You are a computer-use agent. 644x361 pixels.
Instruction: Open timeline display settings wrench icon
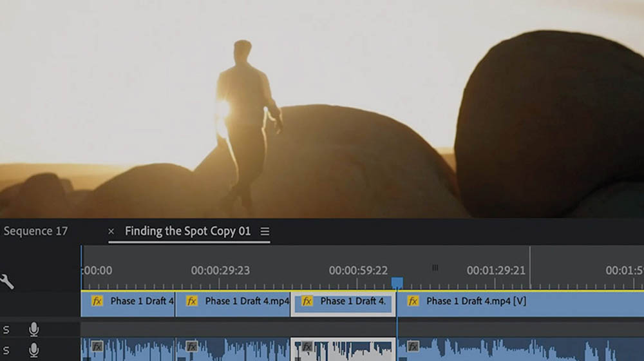6,282
